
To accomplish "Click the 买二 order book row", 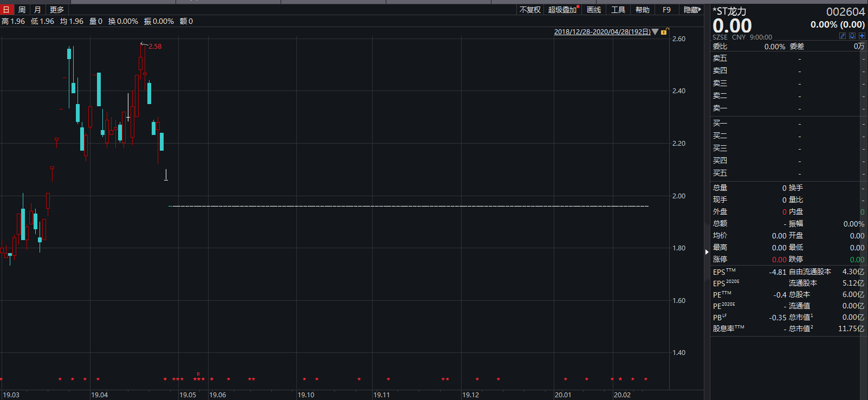I will pyautogui.click(x=789, y=136).
